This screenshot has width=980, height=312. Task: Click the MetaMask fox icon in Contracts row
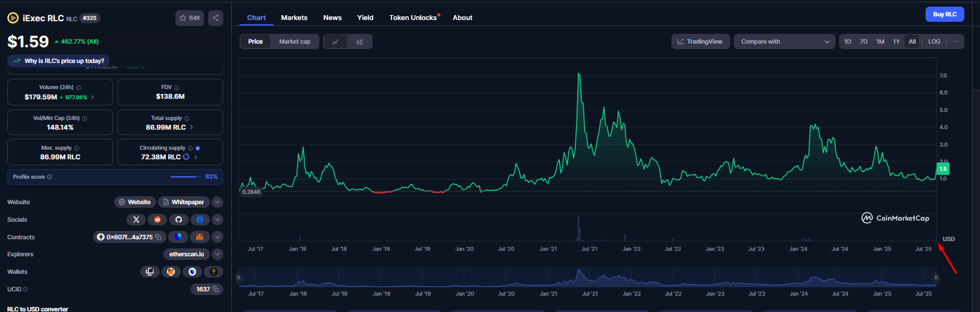click(200, 237)
